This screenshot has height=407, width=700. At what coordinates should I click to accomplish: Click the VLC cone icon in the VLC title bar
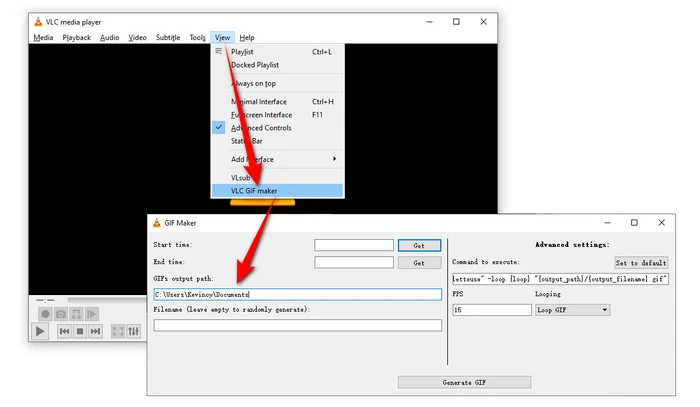[x=38, y=22]
